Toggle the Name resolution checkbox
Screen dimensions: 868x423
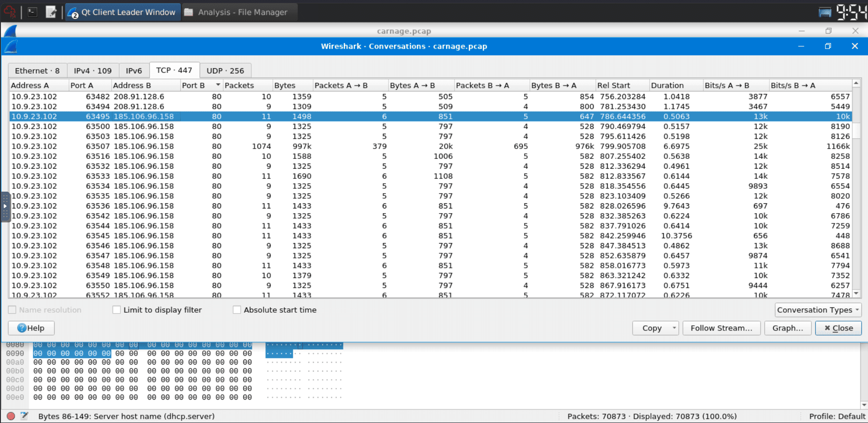click(x=13, y=310)
